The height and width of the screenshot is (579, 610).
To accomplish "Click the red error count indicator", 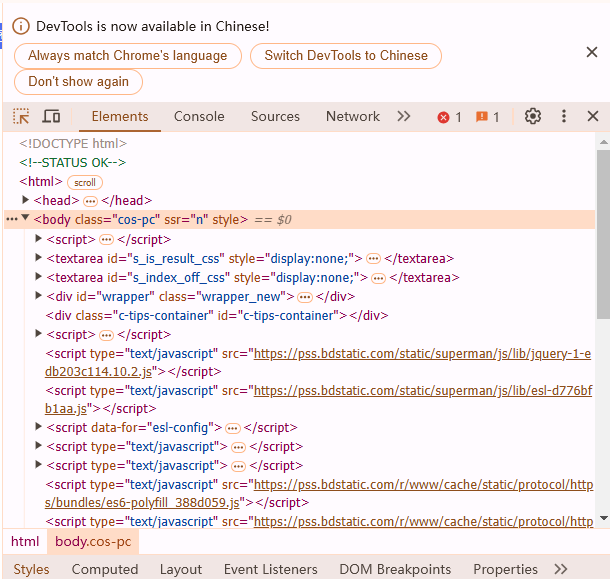I will [x=449, y=117].
